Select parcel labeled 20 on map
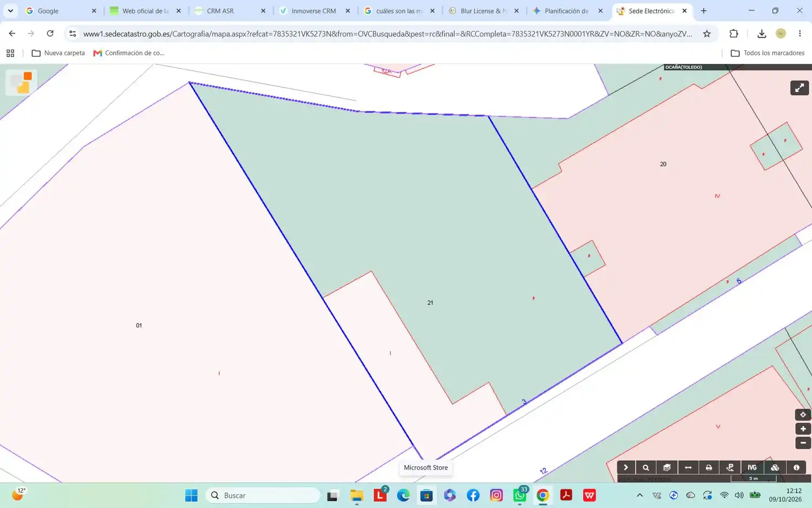Viewport: 812px width, 508px height. pyautogui.click(x=663, y=164)
